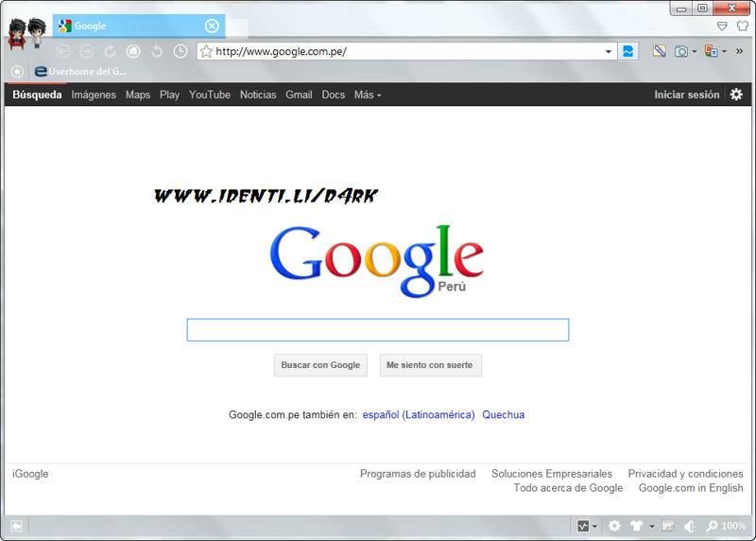The image size is (756, 541).
Task: Show more toolbar items chevron
Action: pyautogui.click(x=739, y=51)
